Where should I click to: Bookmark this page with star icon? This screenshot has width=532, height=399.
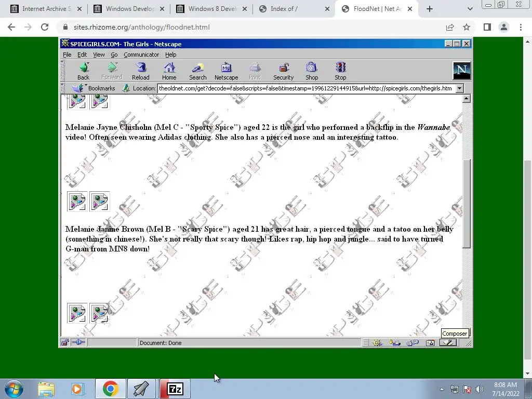(467, 27)
